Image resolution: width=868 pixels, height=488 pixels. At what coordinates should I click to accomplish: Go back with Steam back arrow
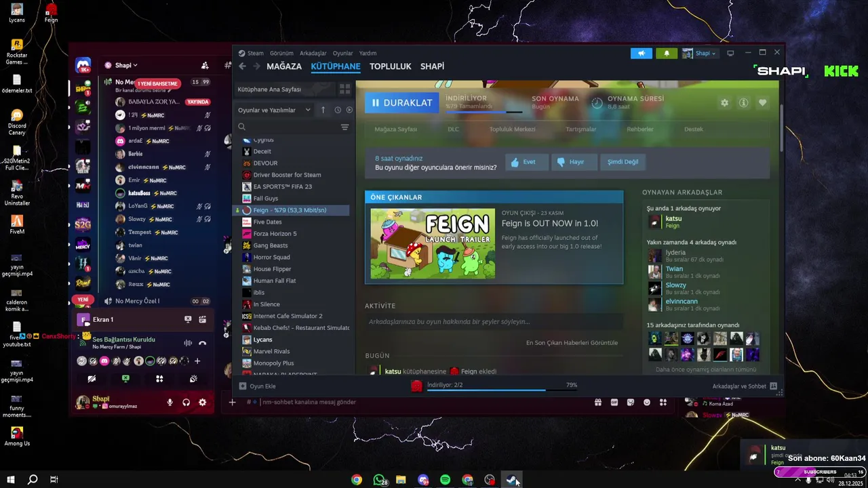(242, 66)
